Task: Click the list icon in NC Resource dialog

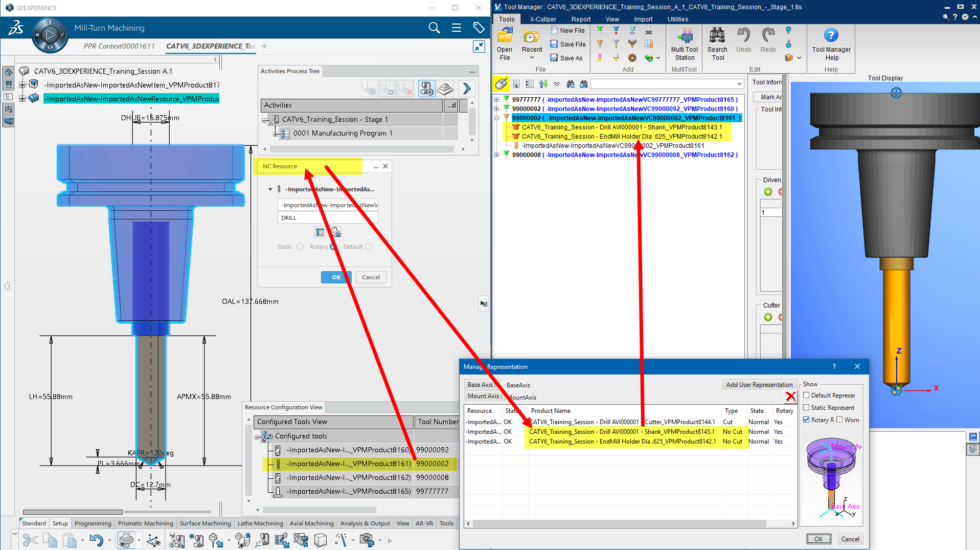Action: pyautogui.click(x=320, y=233)
